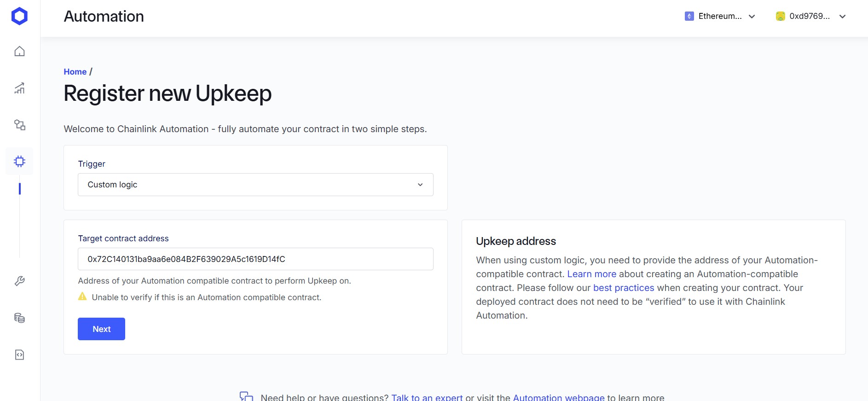
Task: Open the Trigger Custom logic dropdown
Action: pos(255,185)
